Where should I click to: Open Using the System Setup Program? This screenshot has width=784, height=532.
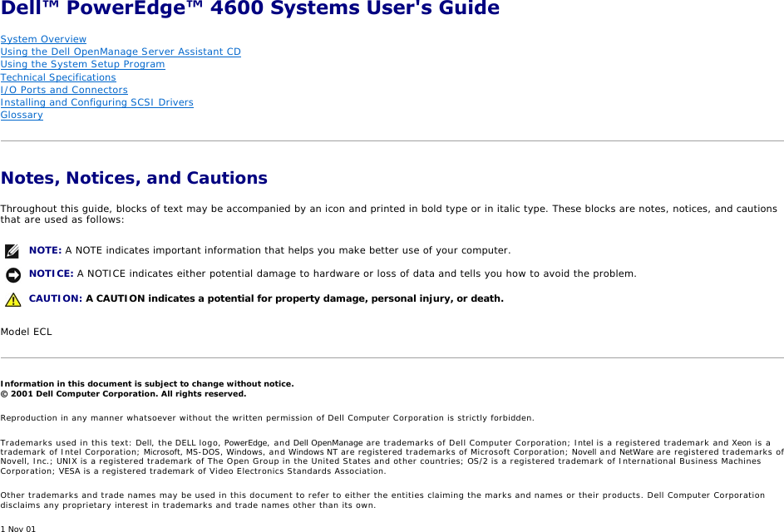click(x=82, y=64)
